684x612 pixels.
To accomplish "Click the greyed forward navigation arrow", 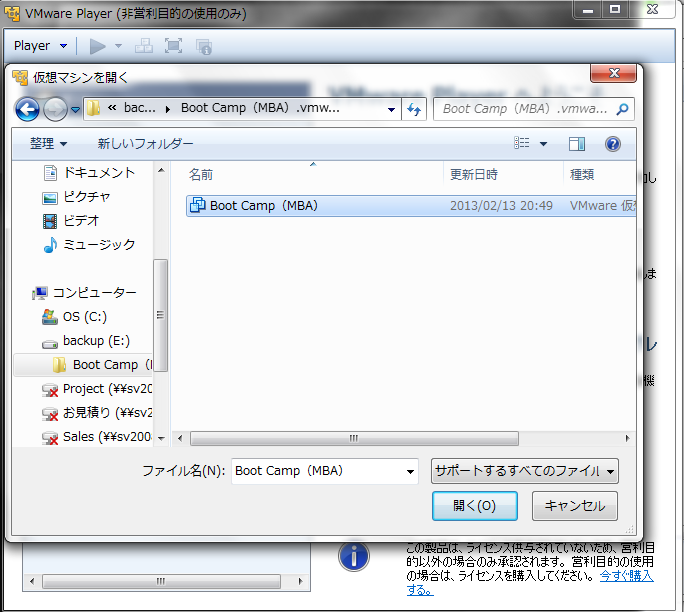I will click(55, 109).
